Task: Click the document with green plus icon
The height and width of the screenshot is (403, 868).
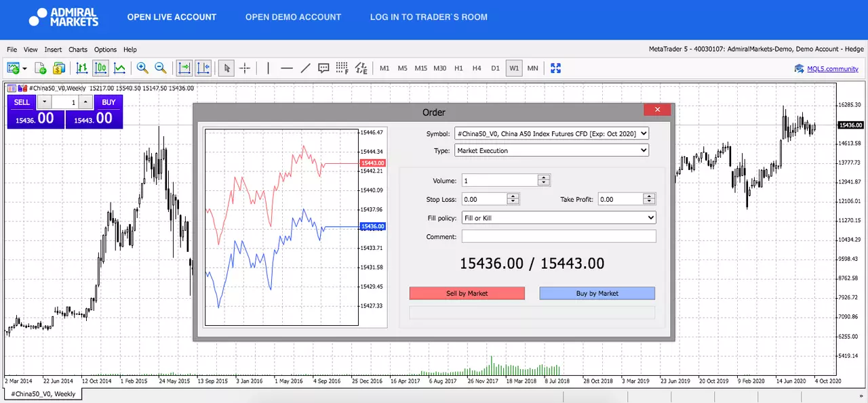Action: coord(41,68)
